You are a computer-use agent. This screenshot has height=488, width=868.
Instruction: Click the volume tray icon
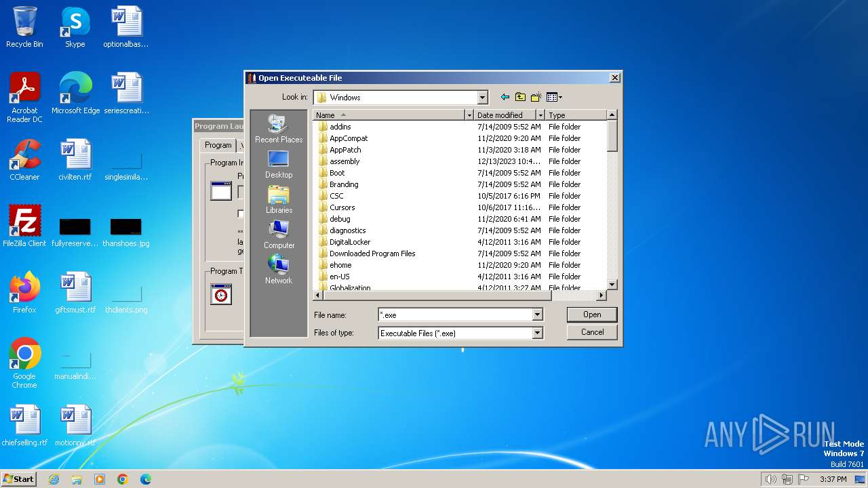pos(770,479)
